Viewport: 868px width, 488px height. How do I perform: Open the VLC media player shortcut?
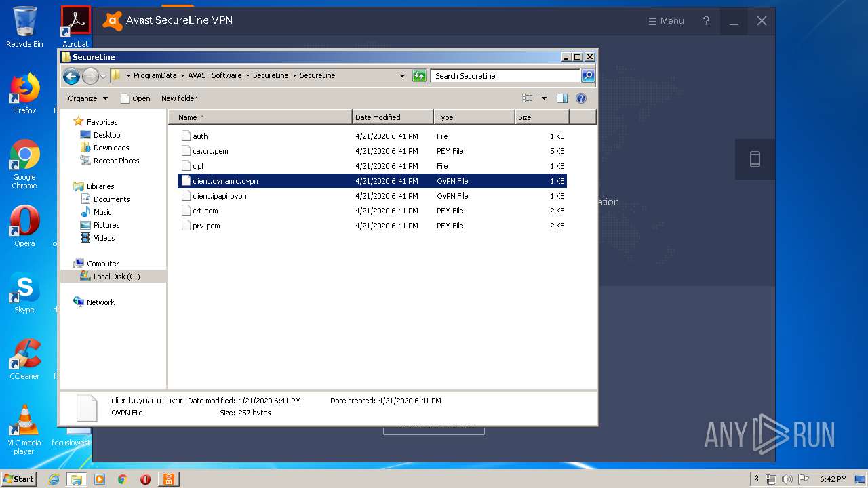coord(24,430)
